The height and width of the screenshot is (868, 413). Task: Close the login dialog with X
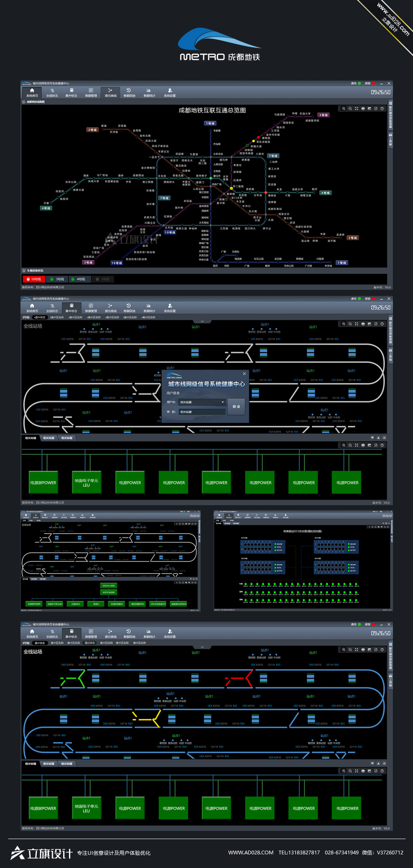244,374
